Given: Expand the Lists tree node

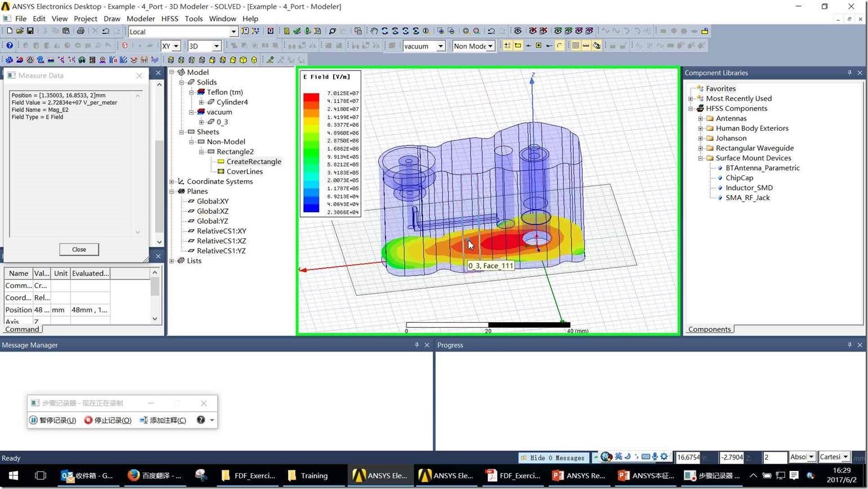Looking at the screenshot, I should [172, 261].
